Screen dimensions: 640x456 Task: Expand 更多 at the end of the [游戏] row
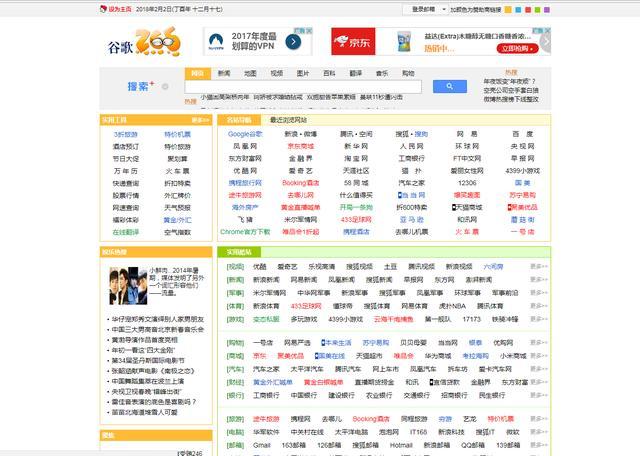pyautogui.click(x=539, y=319)
